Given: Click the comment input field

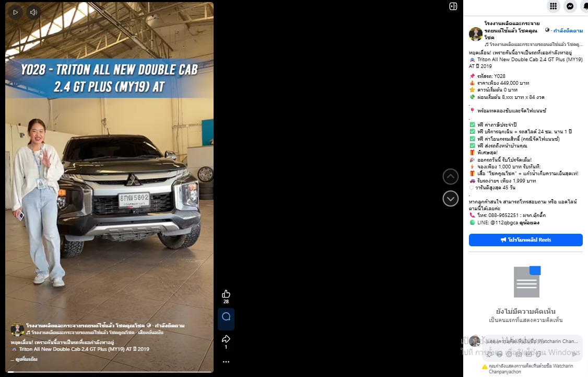Looking at the screenshot, I should pyautogui.click(x=532, y=341).
